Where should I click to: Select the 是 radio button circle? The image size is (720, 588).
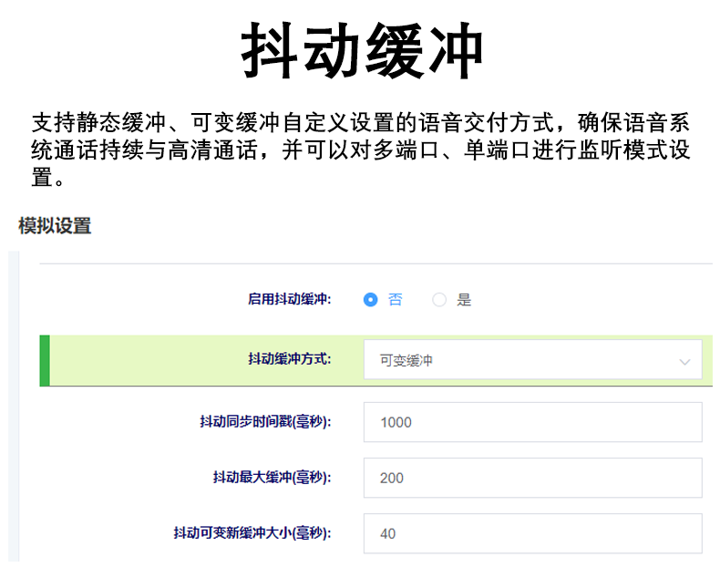tap(439, 299)
